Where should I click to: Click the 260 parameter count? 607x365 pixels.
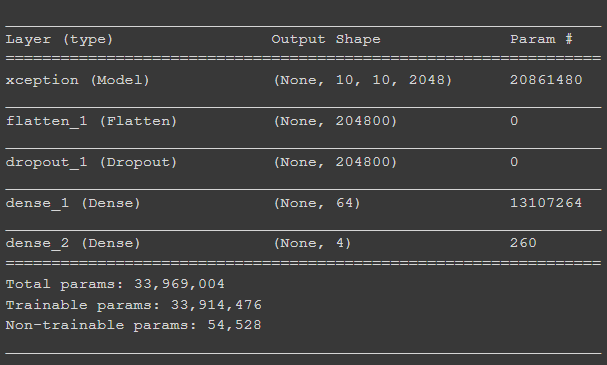(x=523, y=243)
